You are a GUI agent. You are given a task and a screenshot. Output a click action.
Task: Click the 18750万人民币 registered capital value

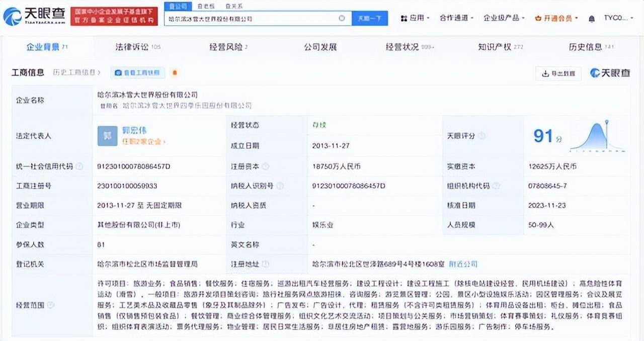(x=336, y=166)
